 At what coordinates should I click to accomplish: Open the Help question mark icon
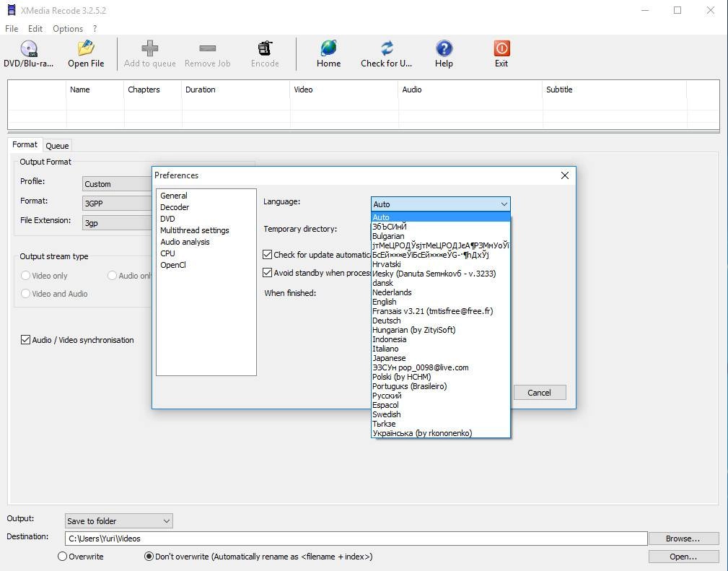point(444,49)
